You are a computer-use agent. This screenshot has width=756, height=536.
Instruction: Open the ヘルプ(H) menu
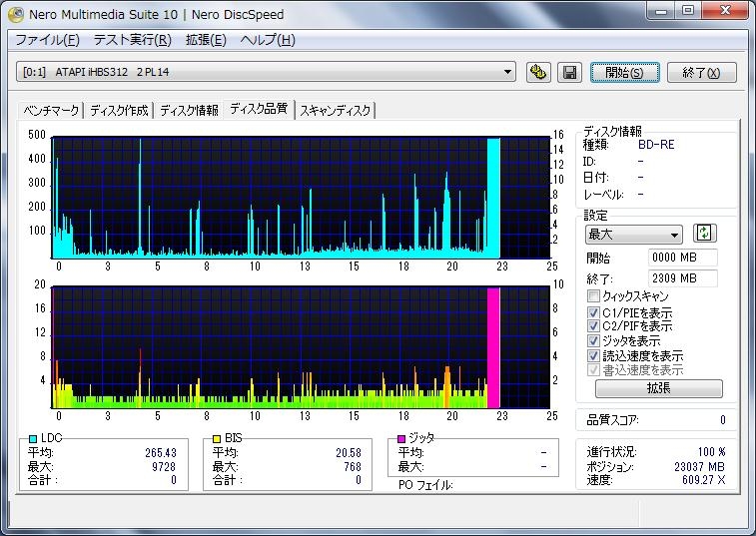coord(268,40)
